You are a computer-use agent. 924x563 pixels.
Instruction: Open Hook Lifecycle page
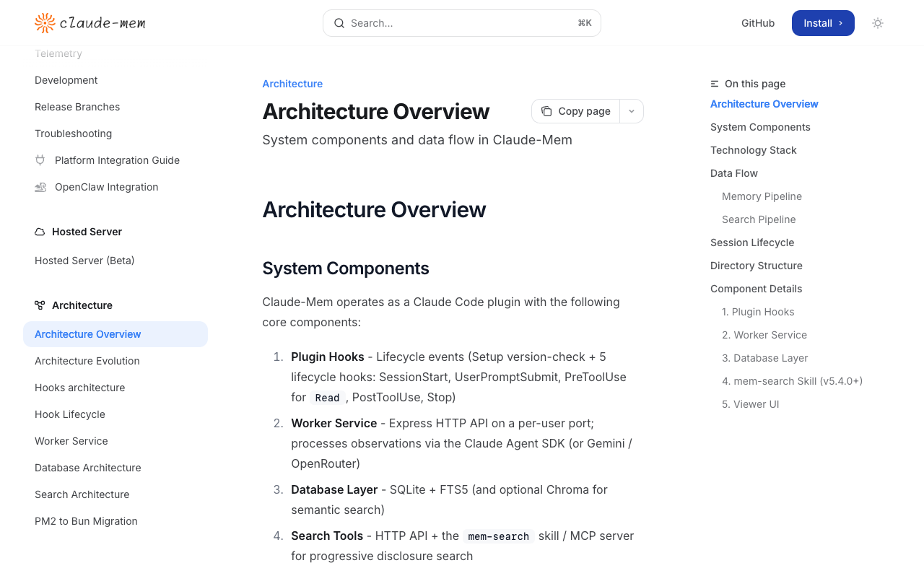pos(70,414)
